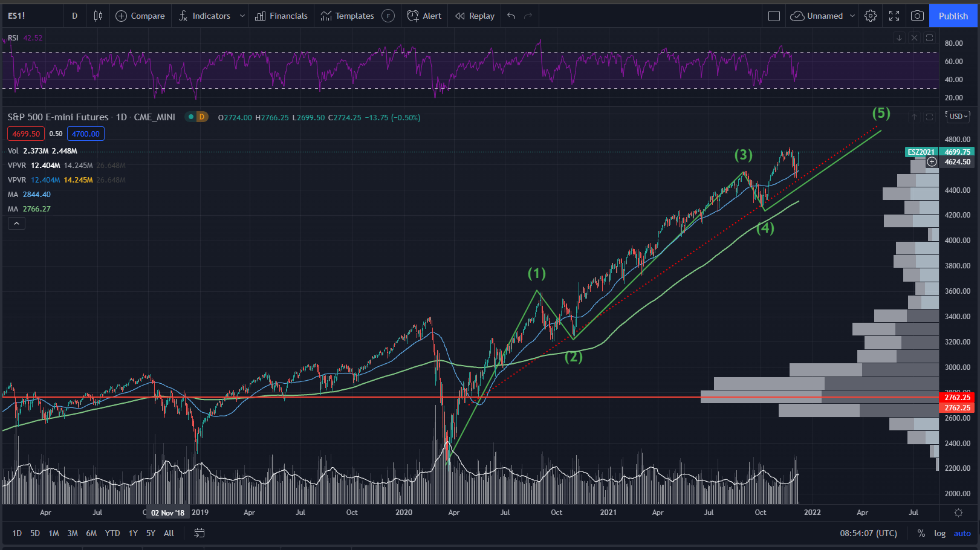Open timezone menu at 08:54:07 (UTC)

pos(868,533)
